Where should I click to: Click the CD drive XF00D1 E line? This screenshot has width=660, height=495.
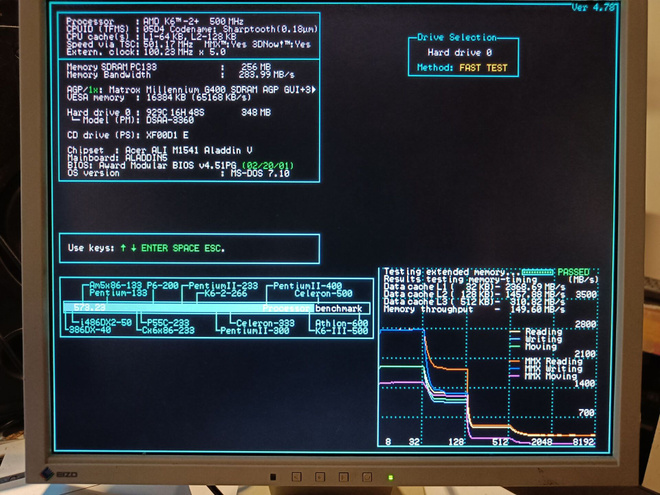pyautogui.click(x=128, y=135)
